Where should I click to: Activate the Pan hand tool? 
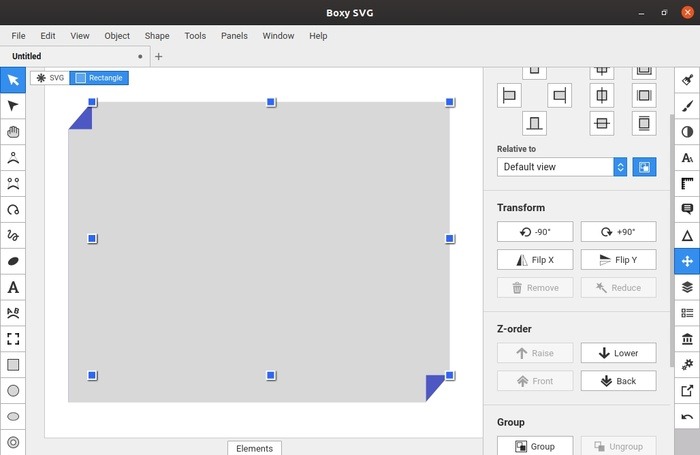coord(13,132)
